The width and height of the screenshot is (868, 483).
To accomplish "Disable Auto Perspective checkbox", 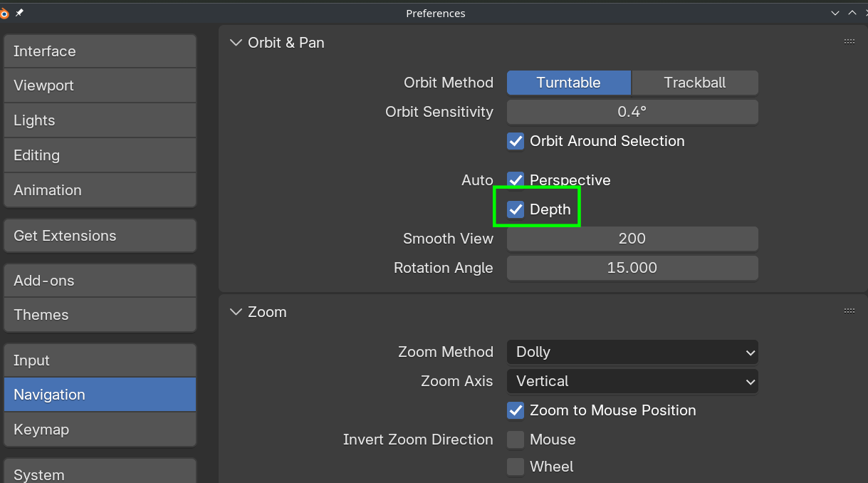I will point(516,180).
